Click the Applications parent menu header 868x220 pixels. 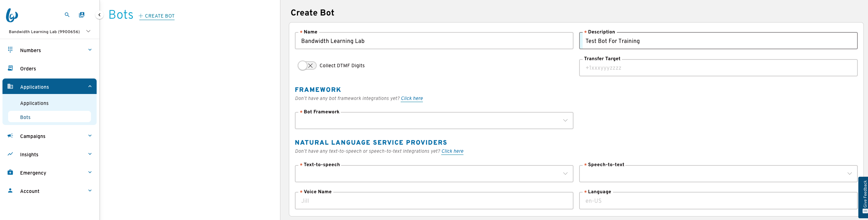49,86
